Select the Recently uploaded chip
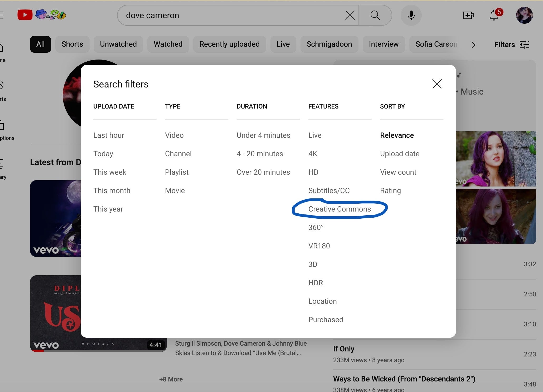 click(x=230, y=44)
